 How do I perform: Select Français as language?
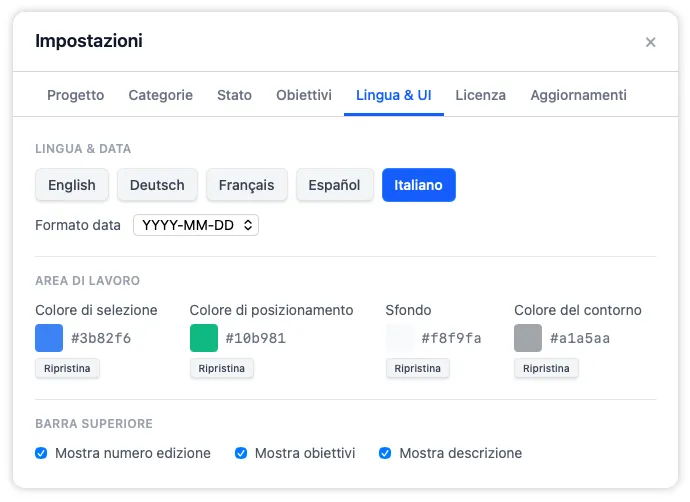click(x=246, y=185)
